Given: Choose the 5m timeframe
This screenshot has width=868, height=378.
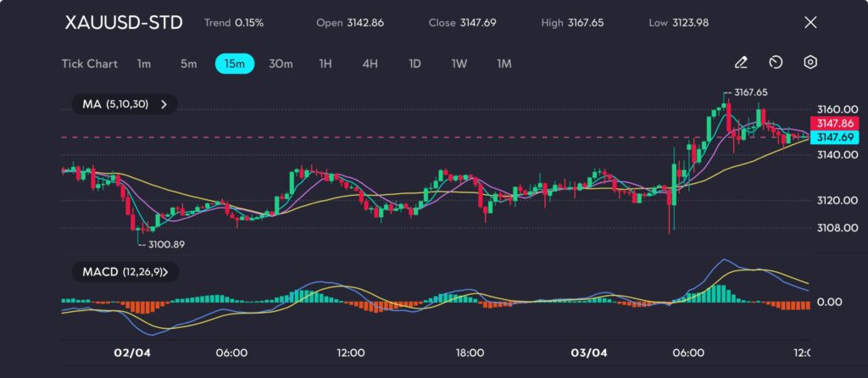Looking at the screenshot, I should (x=188, y=64).
